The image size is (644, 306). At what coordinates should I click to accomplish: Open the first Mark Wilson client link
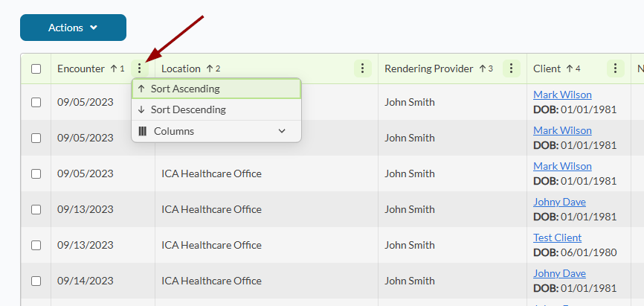[562, 95]
